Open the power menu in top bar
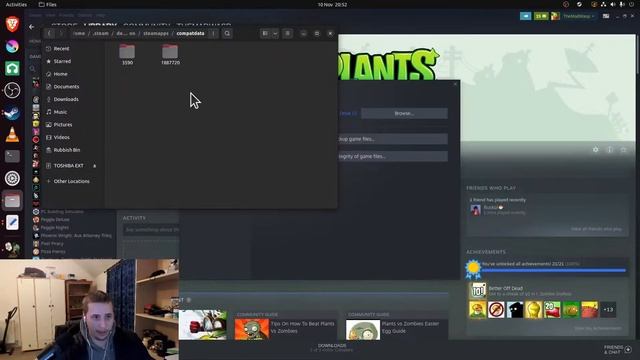This screenshot has height=360, width=640. point(632,4)
